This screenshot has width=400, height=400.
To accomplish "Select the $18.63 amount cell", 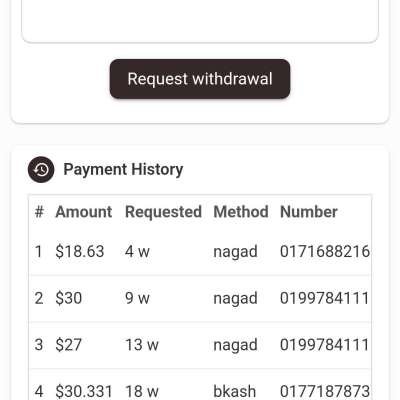I will (x=80, y=251).
